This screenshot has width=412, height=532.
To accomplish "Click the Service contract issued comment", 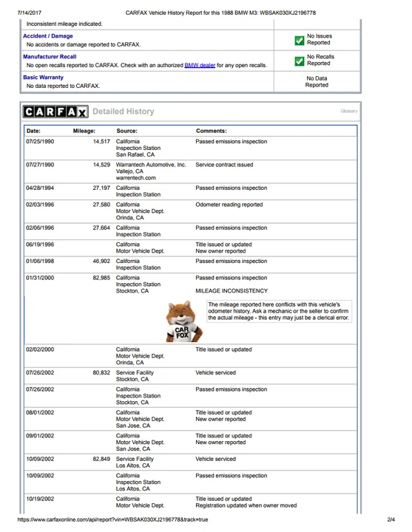I will pos(224,165).
